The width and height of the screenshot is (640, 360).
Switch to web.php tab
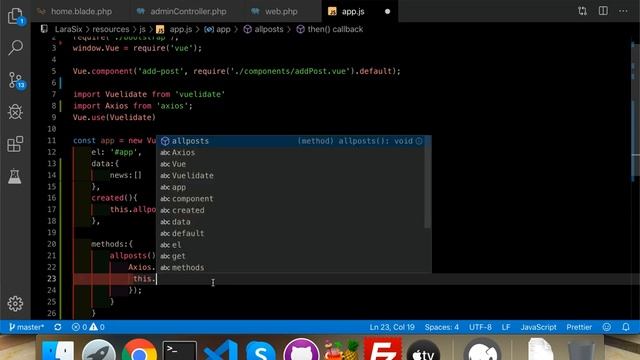pos(281,11)
